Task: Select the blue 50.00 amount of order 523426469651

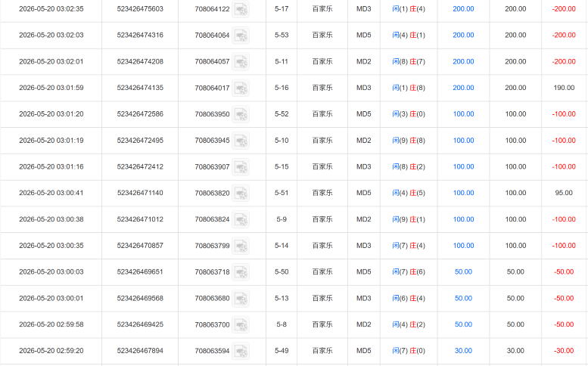Action: pyautogui.click(x=463, y=272)
